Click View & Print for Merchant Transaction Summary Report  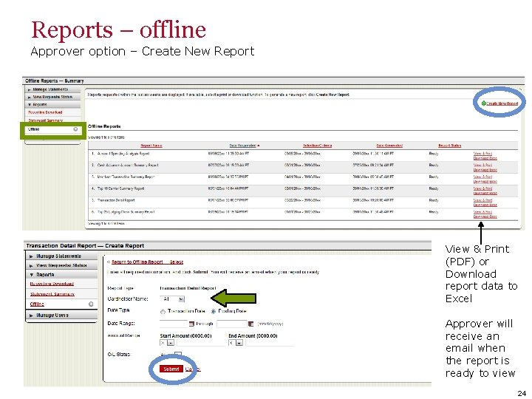click(x=482, y=177)
